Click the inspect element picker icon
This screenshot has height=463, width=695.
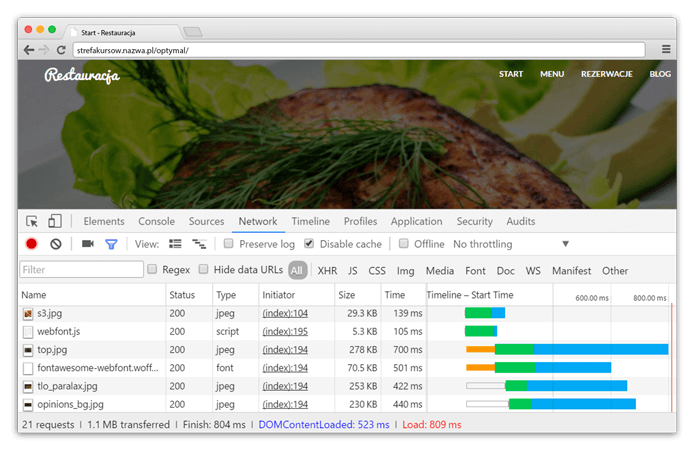click(32, 221)
